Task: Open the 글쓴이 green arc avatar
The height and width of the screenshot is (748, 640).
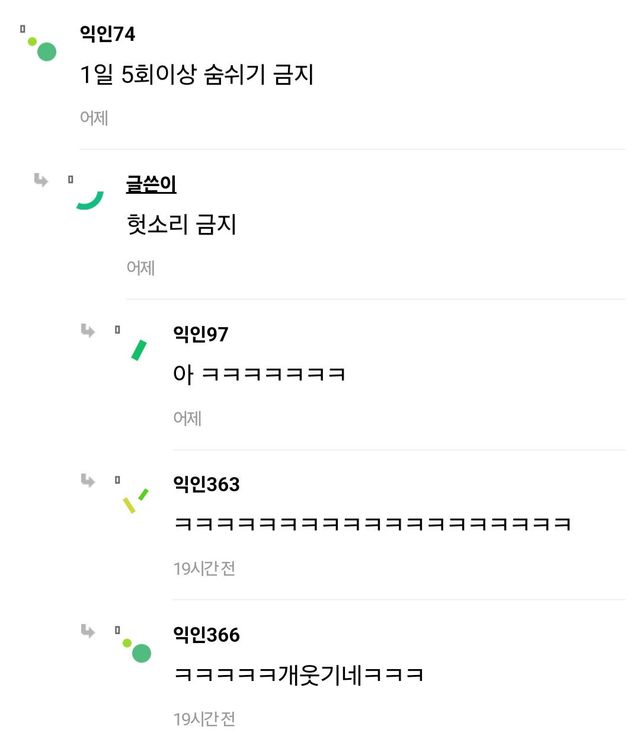Action: pyautogui.click(x=89, y=197)
